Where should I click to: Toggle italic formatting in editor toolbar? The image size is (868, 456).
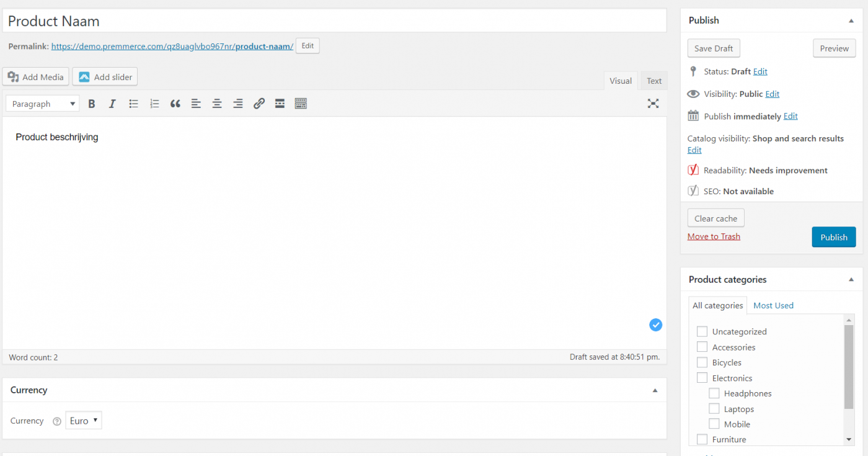point(112,104)
